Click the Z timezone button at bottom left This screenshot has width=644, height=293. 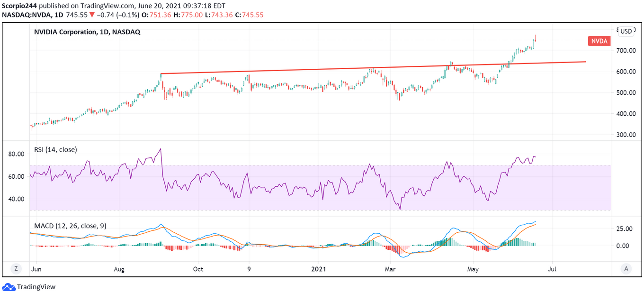pyautogui.click(x=16, y=268)
